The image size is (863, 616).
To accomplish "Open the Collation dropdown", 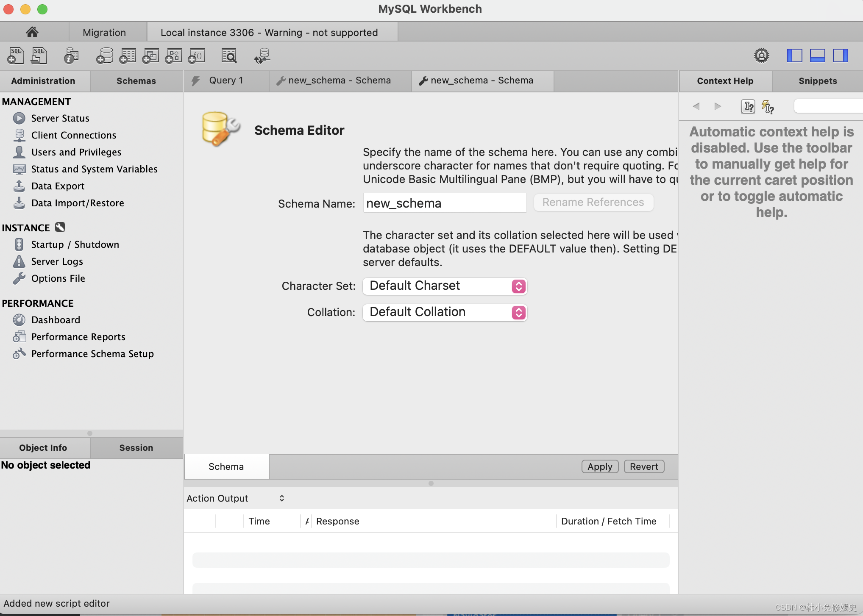I will pyautogui.click(x=445, y=312).
